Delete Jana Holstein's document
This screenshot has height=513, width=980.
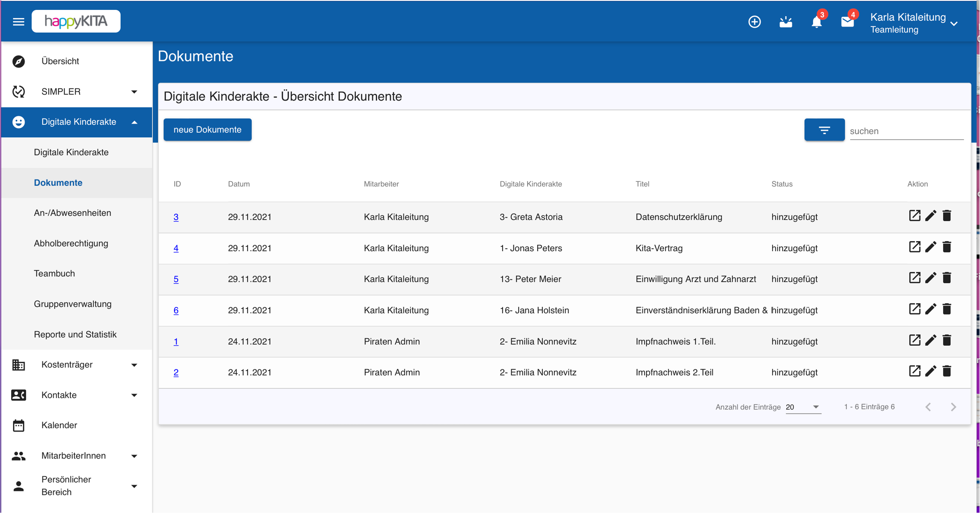pos(947,309)
